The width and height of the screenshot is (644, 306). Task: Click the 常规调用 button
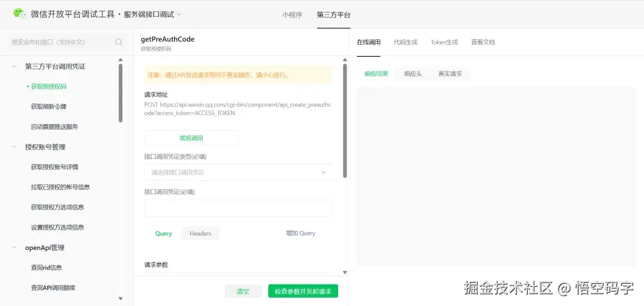coord(191,138)
